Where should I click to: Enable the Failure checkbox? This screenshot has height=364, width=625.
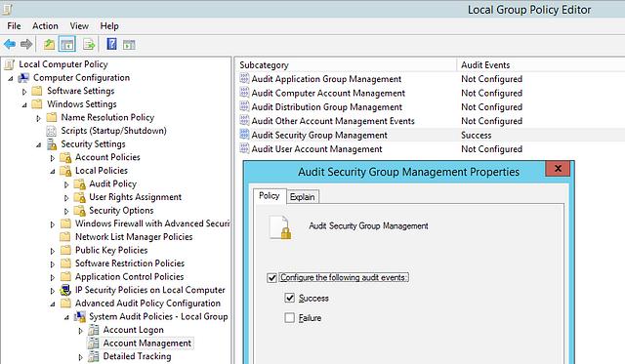(x=290, y=318)
